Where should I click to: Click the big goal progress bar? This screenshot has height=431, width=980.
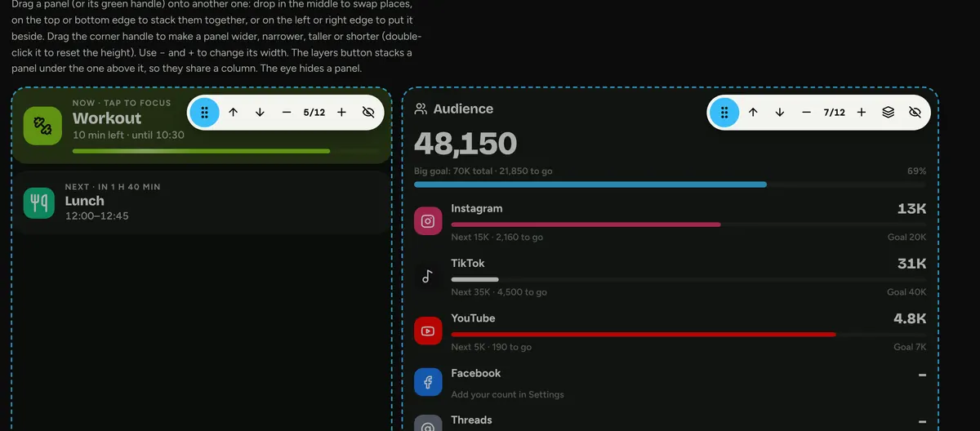coord(670,184)
